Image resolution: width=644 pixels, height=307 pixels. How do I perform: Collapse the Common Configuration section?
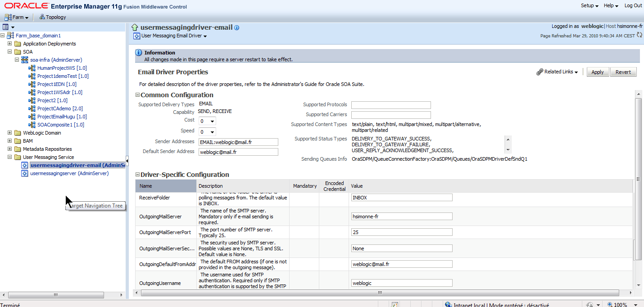(138, 95)
